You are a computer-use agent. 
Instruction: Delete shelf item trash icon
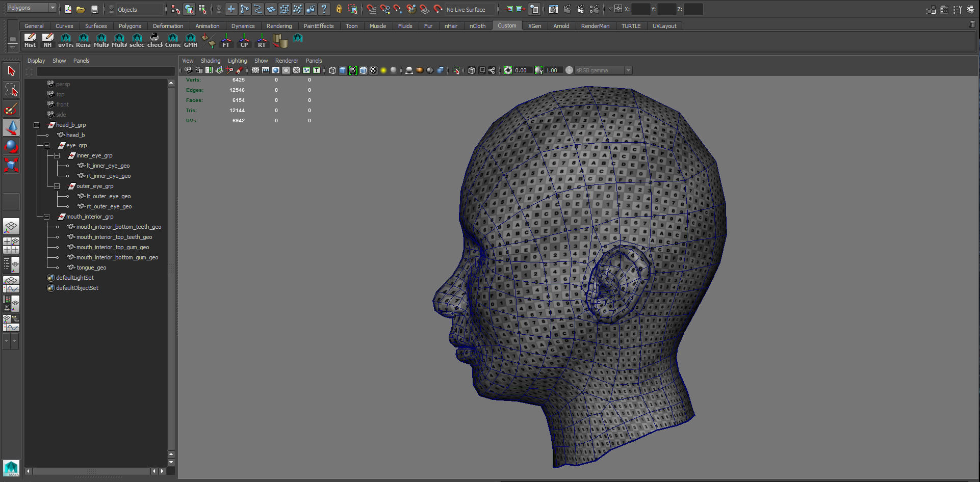point(972,24)
